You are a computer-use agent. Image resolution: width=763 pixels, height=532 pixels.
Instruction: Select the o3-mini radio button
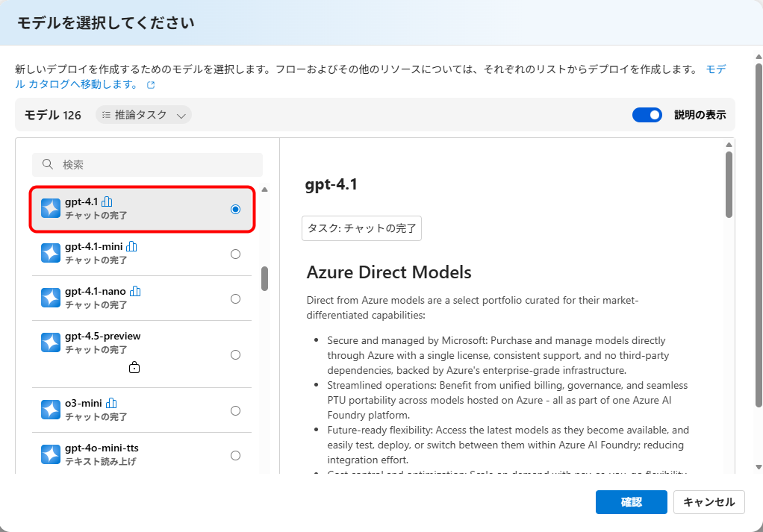236,410
